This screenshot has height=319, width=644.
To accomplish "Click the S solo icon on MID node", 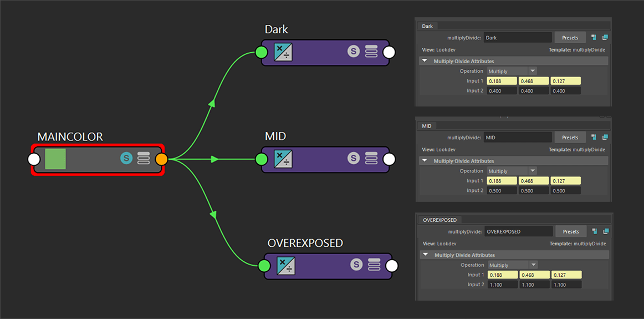I will coord(353,158).
